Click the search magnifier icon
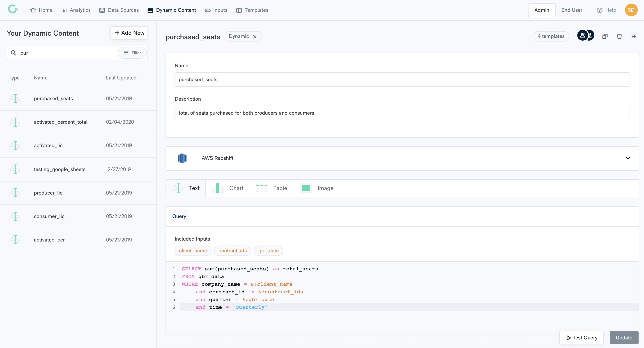The width and height of the screenshot is (644, 348). point(14,53)
